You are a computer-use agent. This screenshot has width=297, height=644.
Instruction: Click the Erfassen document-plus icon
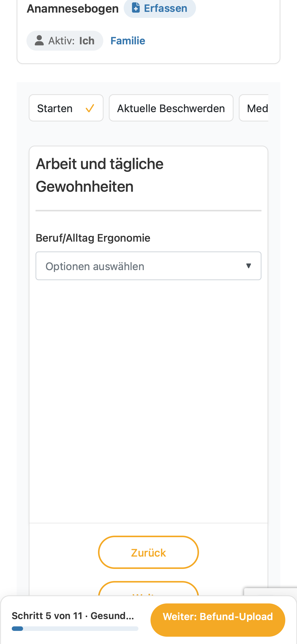point(136,8)
